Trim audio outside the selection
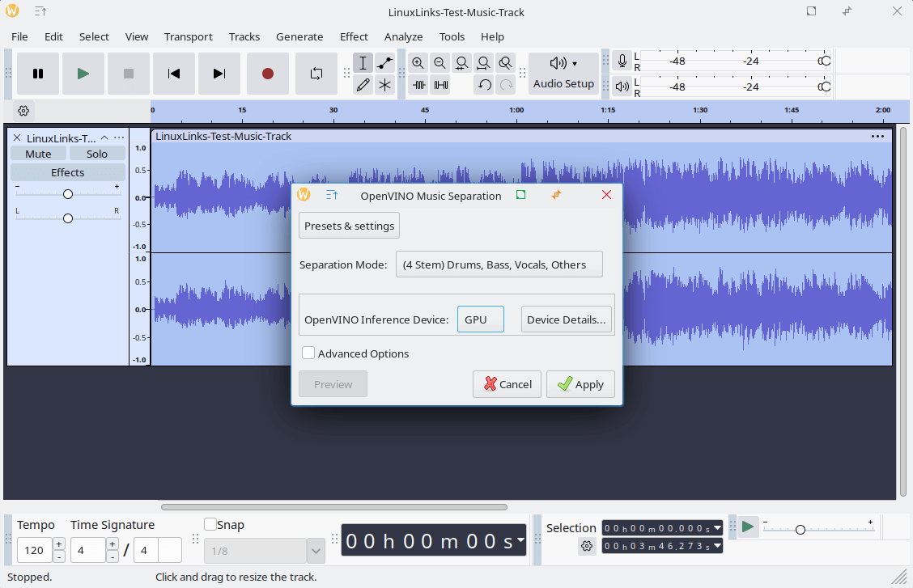 click(x=419, y=85)
